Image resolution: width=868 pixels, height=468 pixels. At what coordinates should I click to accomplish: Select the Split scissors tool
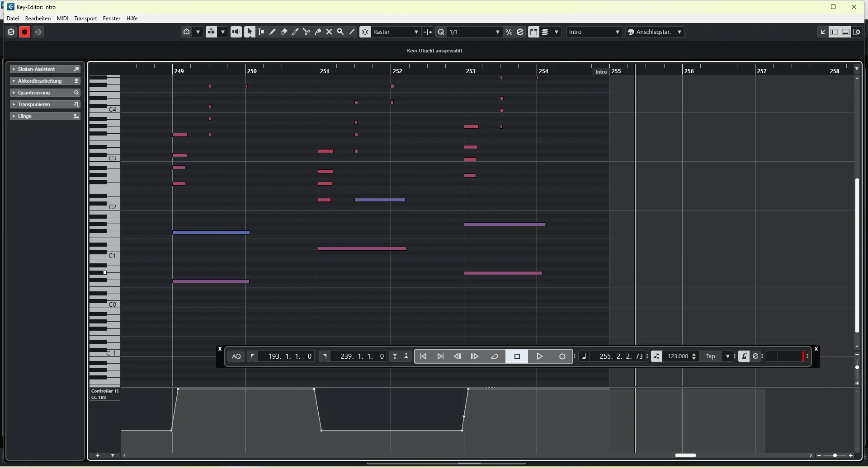(x=307, y=32)
